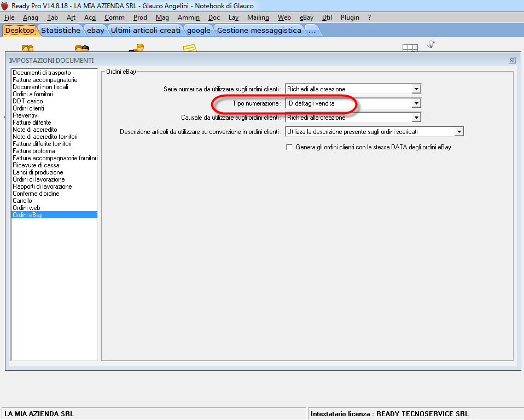Open the Prod menu
The height and width of the screenshot is (420, 524).
pyautogui.click(x=140, y=17)
